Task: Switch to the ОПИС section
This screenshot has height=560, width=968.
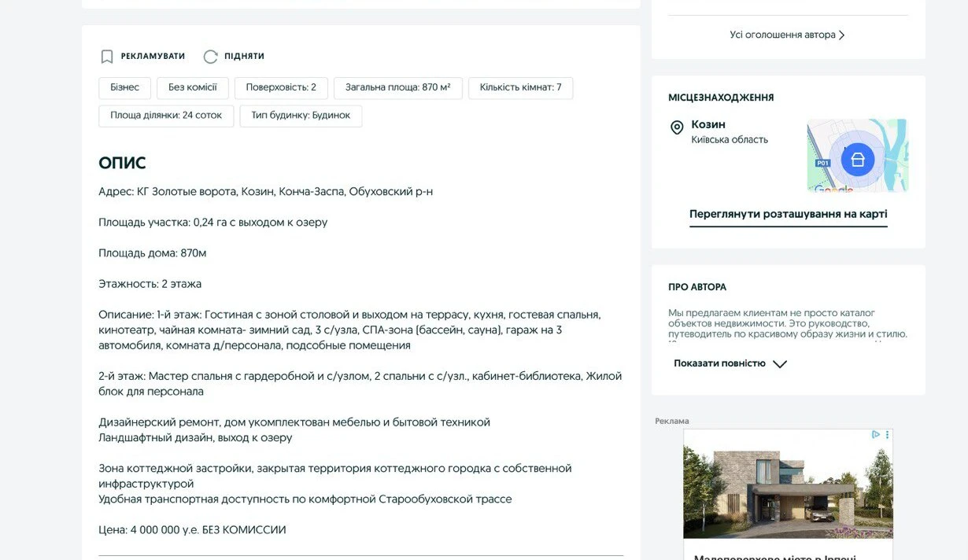Action: pyautogui.click(x=121, y=162)
